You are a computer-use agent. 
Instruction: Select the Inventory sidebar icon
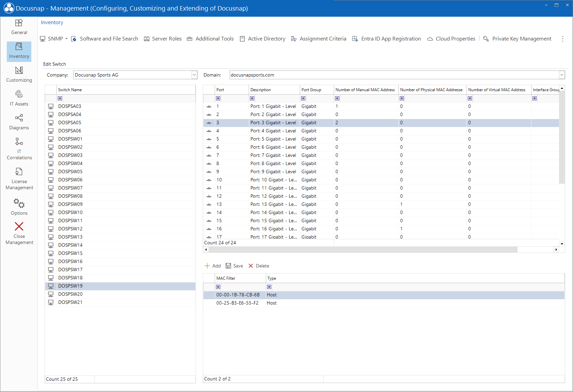tap(19, 47)
